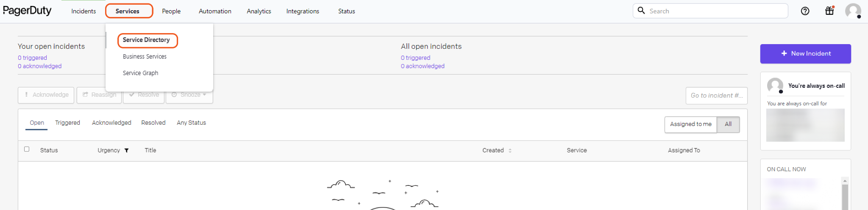The image size is (868, 210).
Task: Click the PagerDuty logo
Action: [27, 11]
